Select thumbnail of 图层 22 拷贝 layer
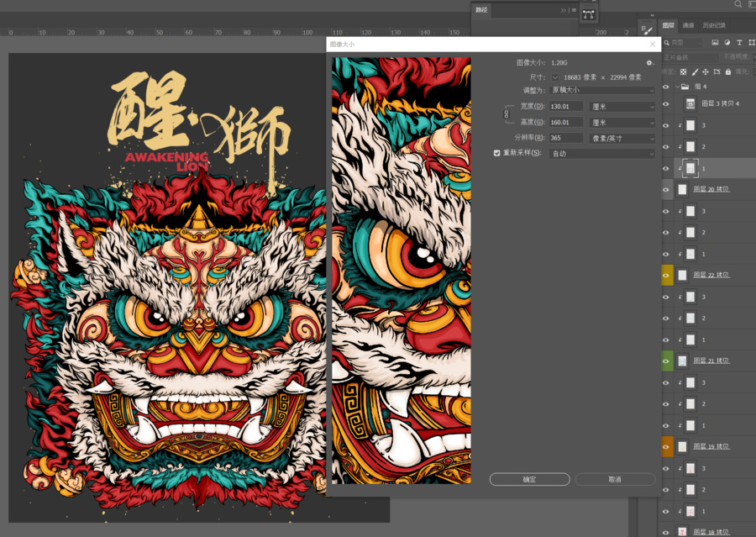The width and height of the screenshot is (756, 537). coord(682,275)
